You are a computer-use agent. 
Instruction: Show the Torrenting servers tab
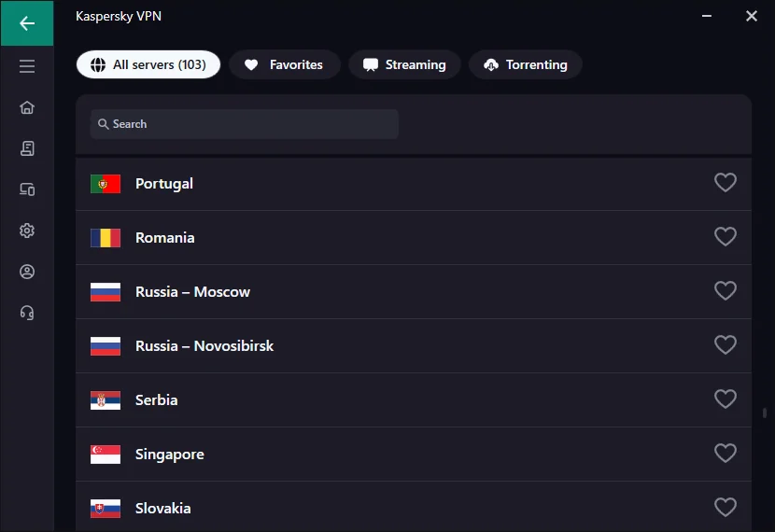click(x=525, y=64)
